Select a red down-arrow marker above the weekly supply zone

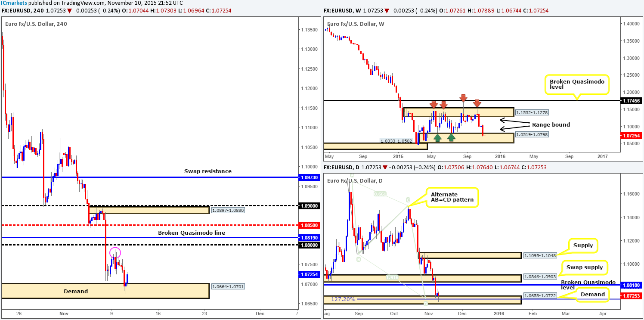click(x=434, y=103)
